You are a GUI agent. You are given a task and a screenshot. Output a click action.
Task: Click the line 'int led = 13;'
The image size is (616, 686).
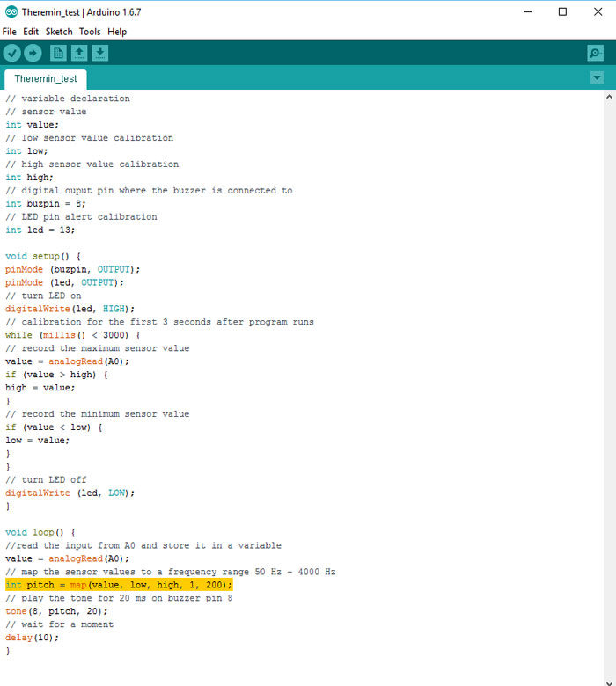(x=40, y=230)
